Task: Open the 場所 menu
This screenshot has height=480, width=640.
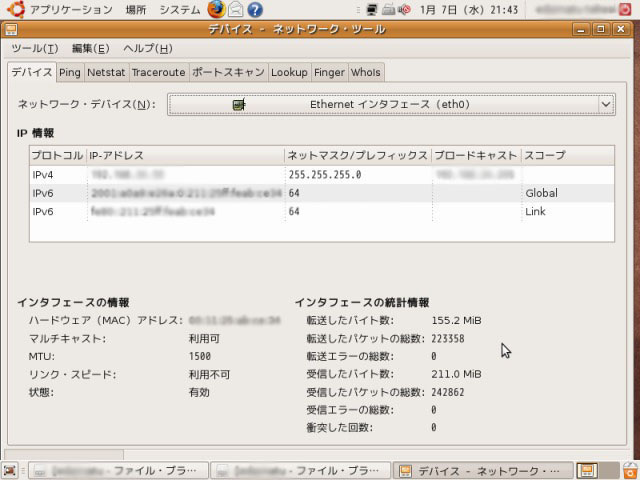Action: click(136, 9)
